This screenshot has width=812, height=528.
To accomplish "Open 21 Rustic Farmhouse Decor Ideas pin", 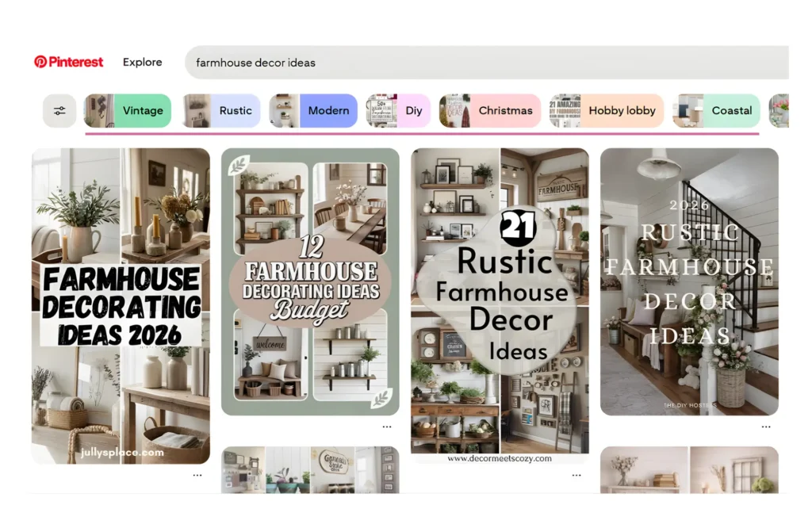I will click(500, 301).
